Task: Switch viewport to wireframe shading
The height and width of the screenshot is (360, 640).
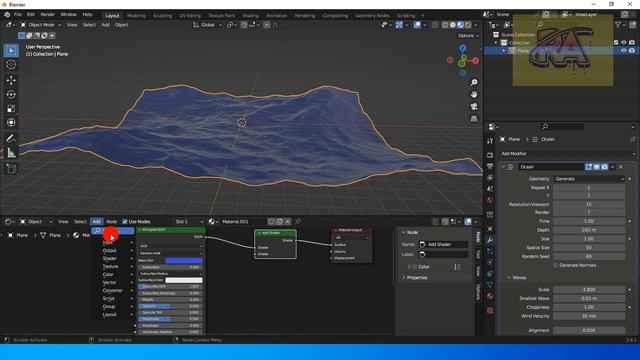Action: (x=445, y=25)
